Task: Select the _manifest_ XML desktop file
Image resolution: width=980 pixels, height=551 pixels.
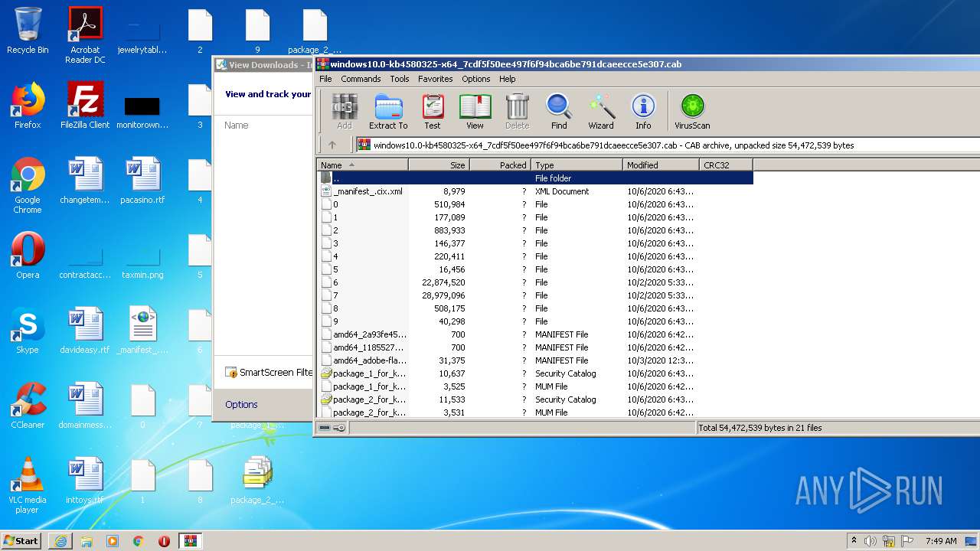Action: pyautogui.click(x=142, y=331)
